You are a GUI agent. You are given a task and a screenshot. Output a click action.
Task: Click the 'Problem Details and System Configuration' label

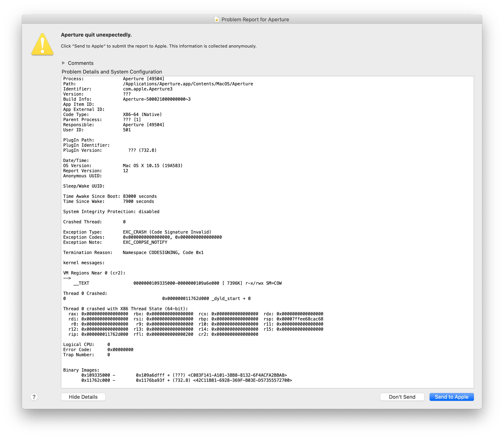[112, 72]
